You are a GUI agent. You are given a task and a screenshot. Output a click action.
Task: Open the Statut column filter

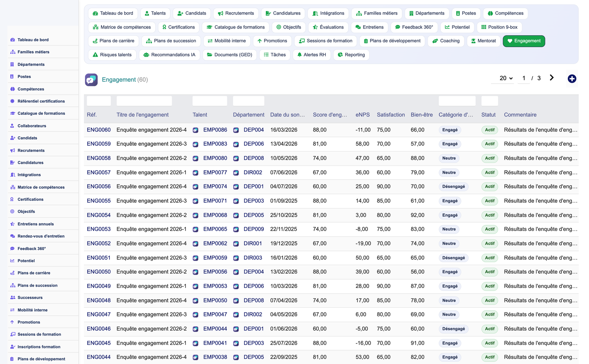tap(490, 101)
